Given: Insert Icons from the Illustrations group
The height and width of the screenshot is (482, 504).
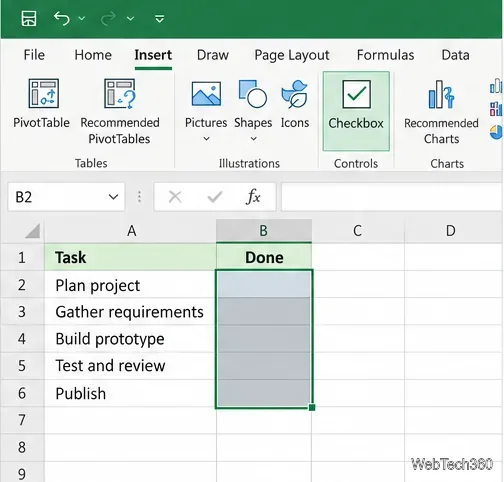Looking at the screenshot, I should pyautogui.click(x=295, y=104).
